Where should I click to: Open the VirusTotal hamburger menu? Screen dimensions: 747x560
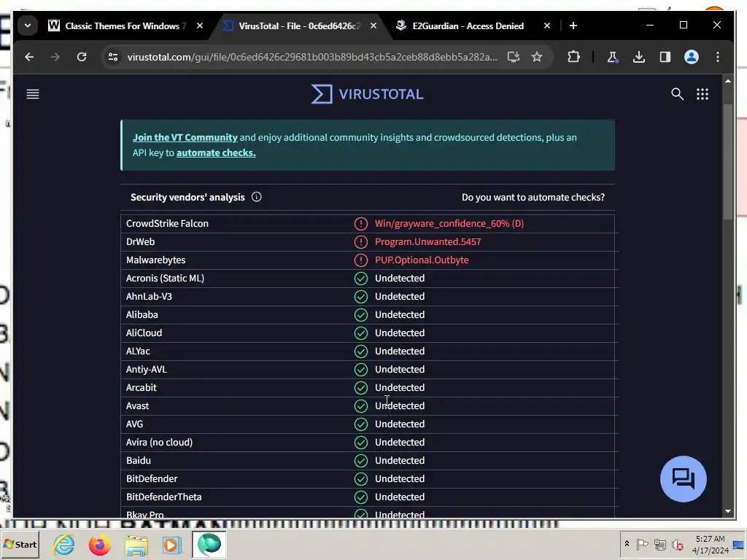coord(32,94)
